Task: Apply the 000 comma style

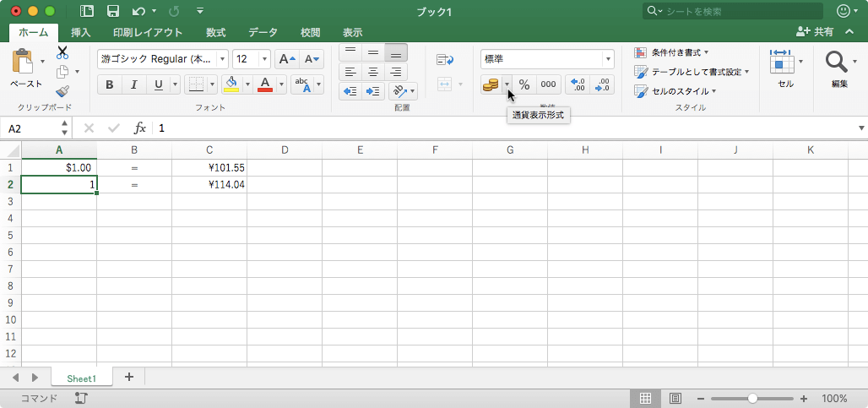Action: tap(548, 84)
